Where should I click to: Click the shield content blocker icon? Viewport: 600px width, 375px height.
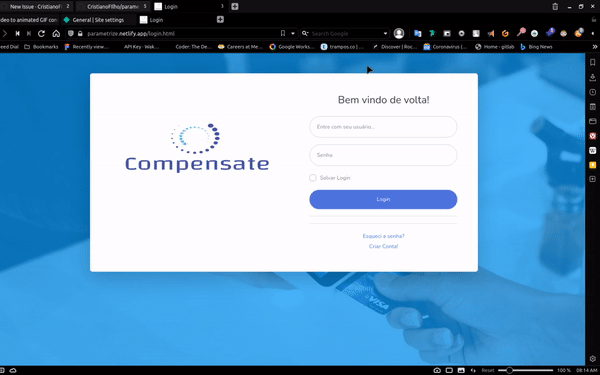point(70,34)
